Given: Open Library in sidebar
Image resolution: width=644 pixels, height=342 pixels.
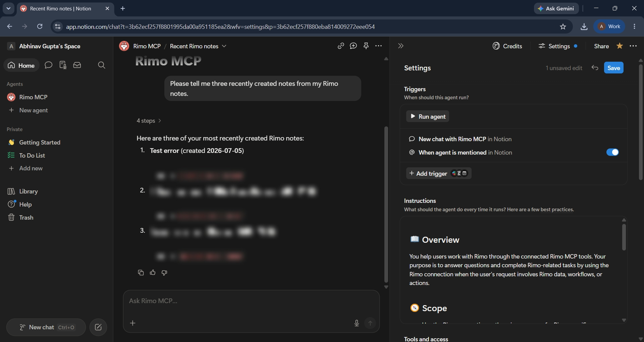Looking at the screenshot, I should 56,191.
